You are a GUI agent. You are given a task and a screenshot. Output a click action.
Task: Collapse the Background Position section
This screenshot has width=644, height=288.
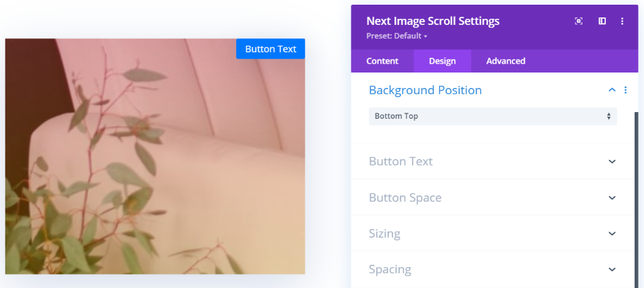pos(612,90)
